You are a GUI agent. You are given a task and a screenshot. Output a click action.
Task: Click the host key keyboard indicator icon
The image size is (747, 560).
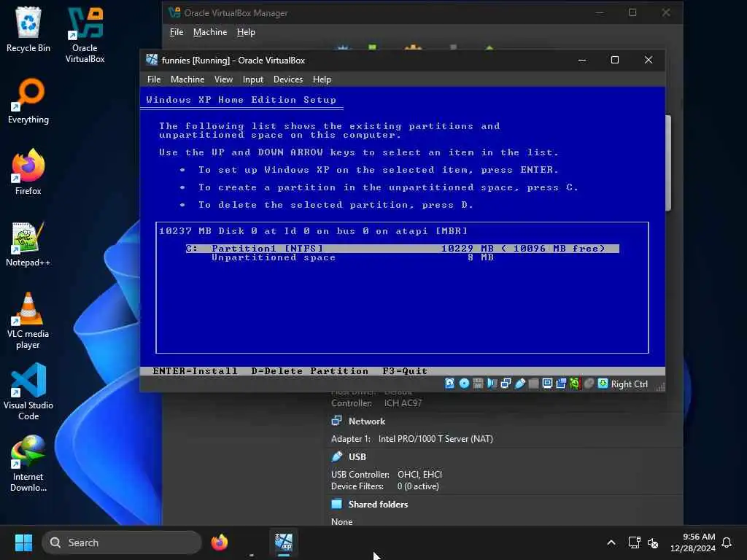tap(603, 384)
